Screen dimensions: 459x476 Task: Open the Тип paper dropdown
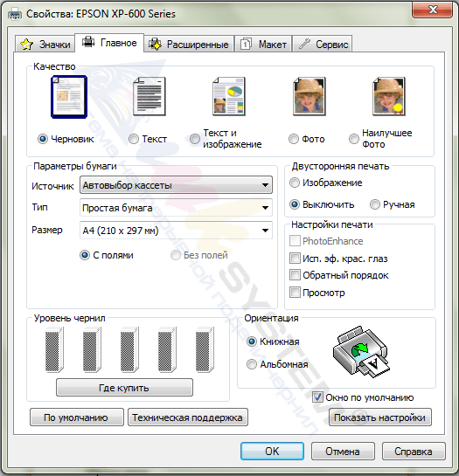[x=176, y=208]
